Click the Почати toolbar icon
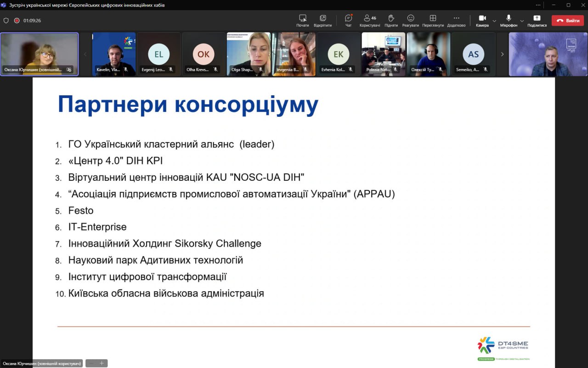The width and height of the screenshot is (588, 368). coord(302,20)
